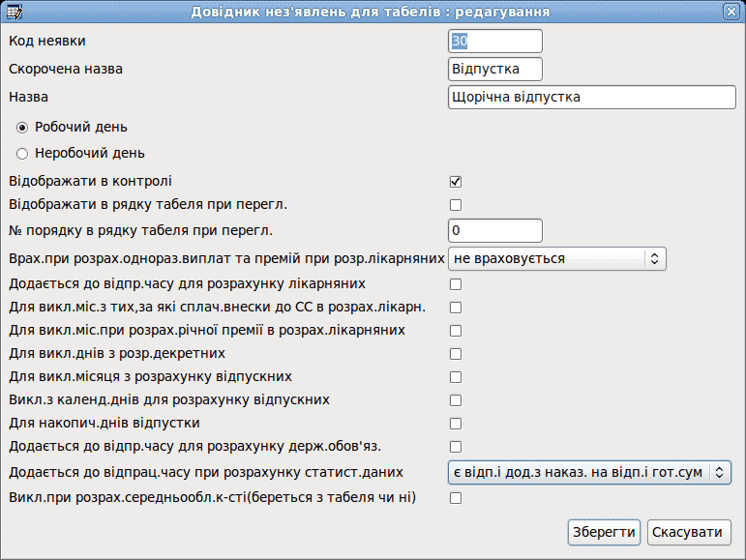
Task: Enable "Відображати в рядку табеля при перегл."
Action: click(456, 205)
